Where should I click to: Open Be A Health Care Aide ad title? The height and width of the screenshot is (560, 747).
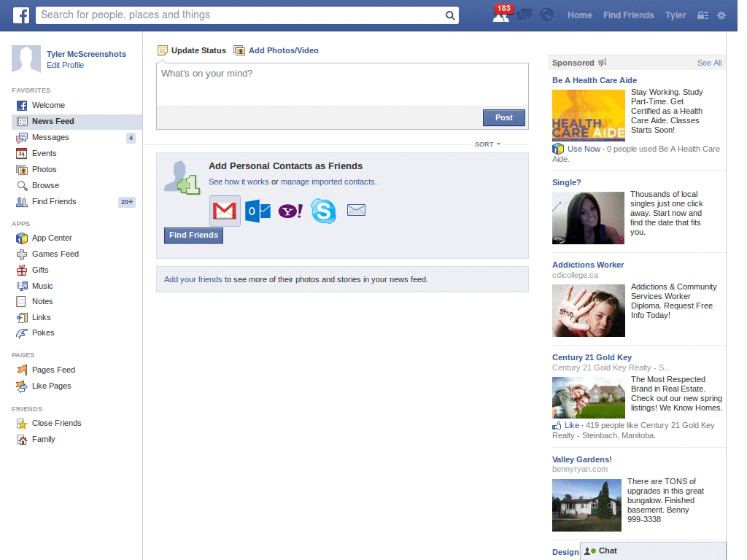[594, 80]
